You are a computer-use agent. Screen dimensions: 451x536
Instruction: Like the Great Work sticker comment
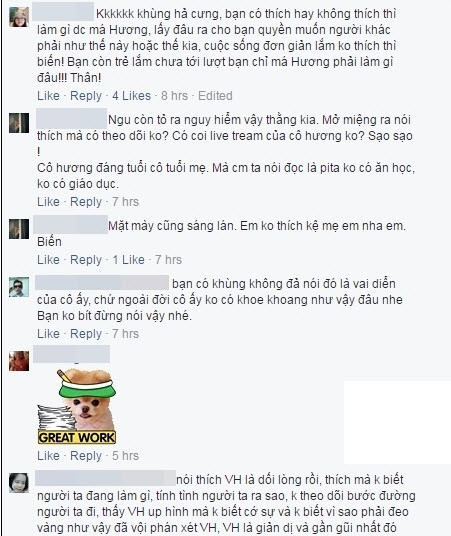pyautogui.click(x=48, y=456)
